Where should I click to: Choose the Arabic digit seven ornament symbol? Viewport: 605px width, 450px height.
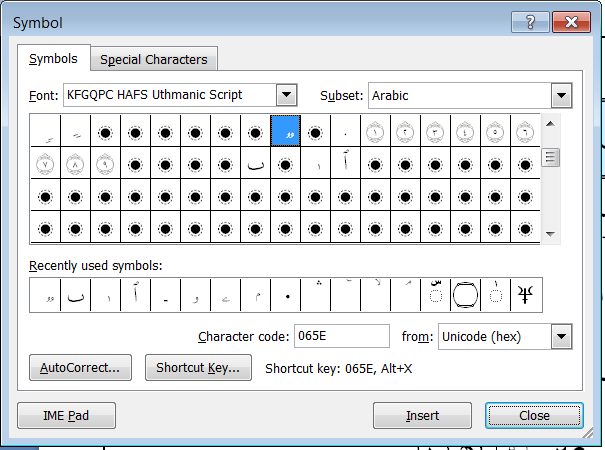pyautogui.click(x=45, y=162)
